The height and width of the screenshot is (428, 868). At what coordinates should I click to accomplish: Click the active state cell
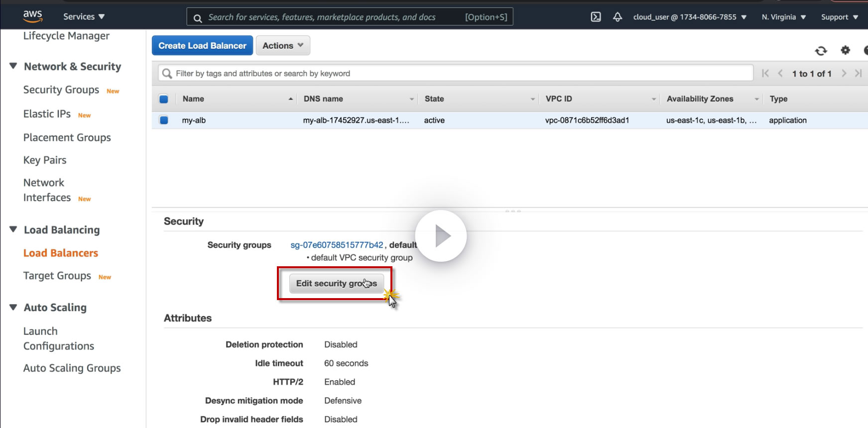434,120
